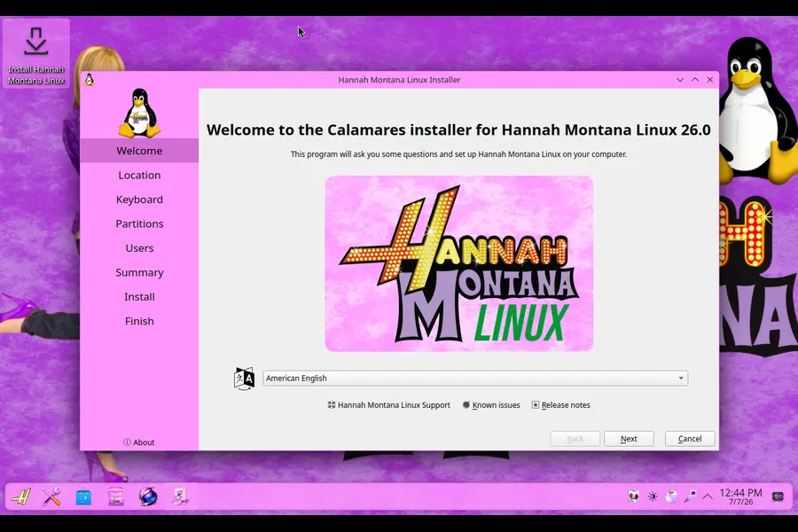Open the blue software store icon in taskbar

click(83, 497)
